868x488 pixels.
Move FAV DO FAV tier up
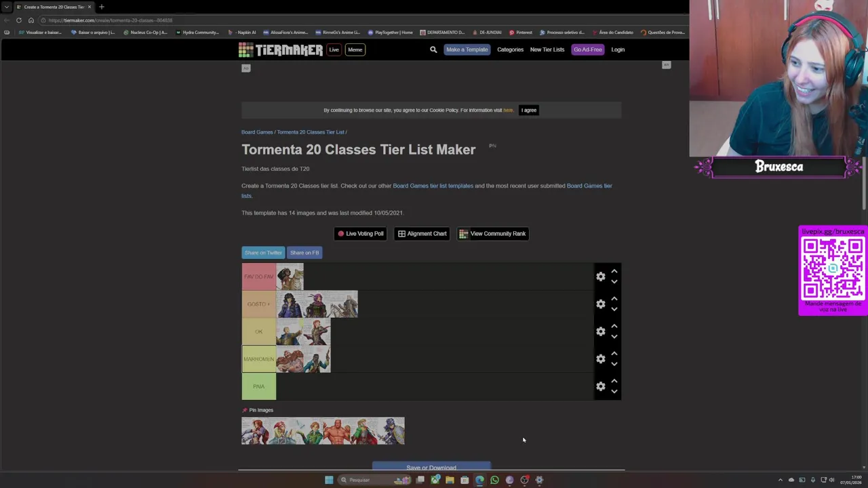click(614, 271)
